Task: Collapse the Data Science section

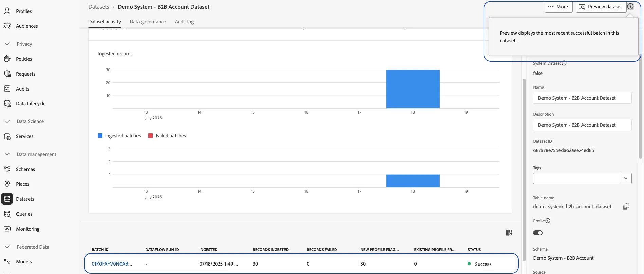Action: (x=7, y=121)
